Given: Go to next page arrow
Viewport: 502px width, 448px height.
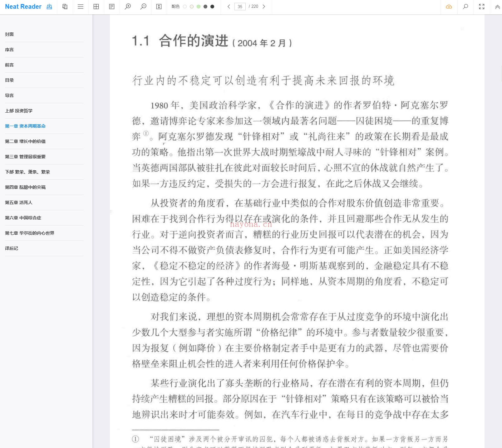Looking at the screenshot, I should [264, 7].
